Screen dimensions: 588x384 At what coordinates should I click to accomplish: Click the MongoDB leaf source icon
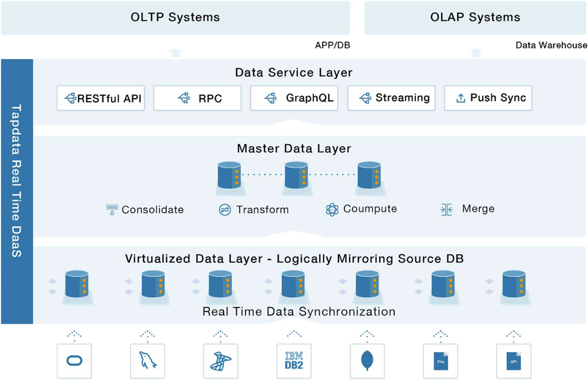tap(367, 361)
